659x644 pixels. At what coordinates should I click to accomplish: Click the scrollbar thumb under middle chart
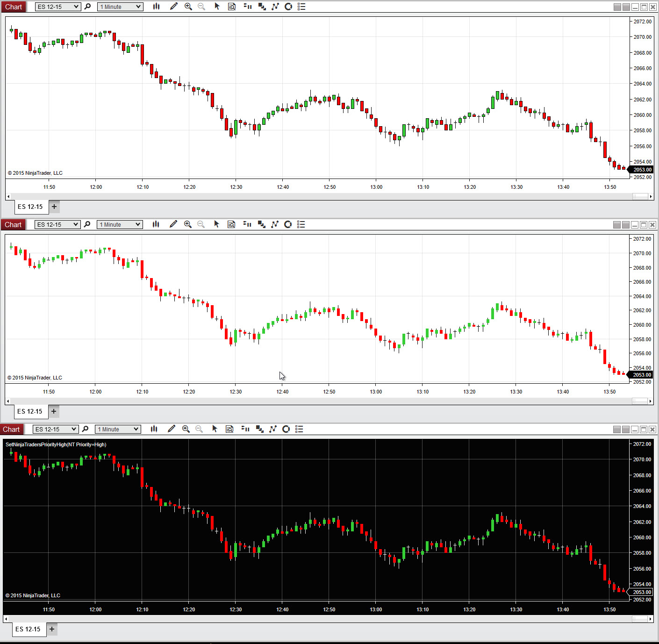coord(639,401)
